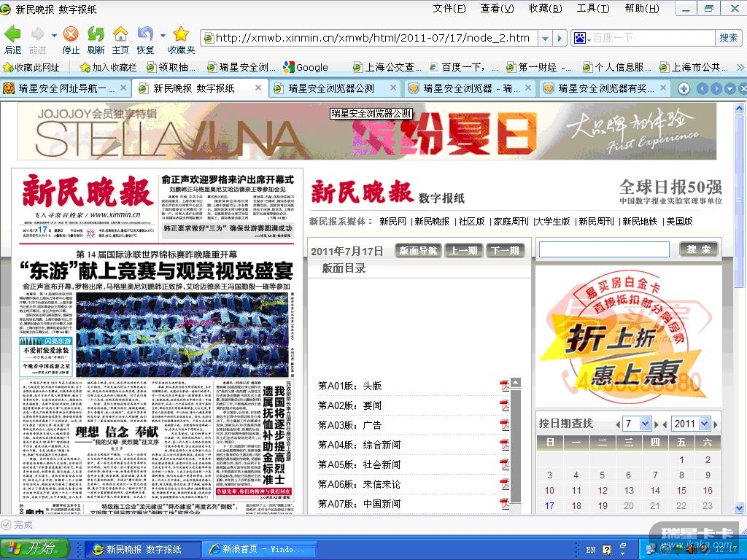Click the EN language indicator in tray

(x=591, y=550)
